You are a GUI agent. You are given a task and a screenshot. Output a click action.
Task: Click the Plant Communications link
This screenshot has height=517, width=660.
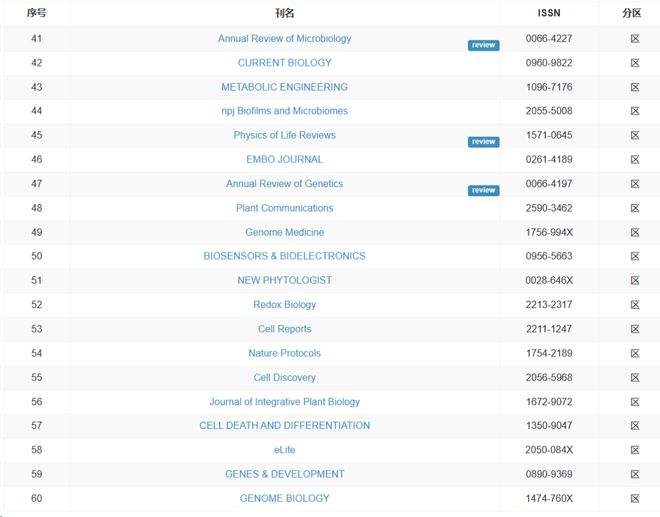pyautogui.click(x=284, y=208)
